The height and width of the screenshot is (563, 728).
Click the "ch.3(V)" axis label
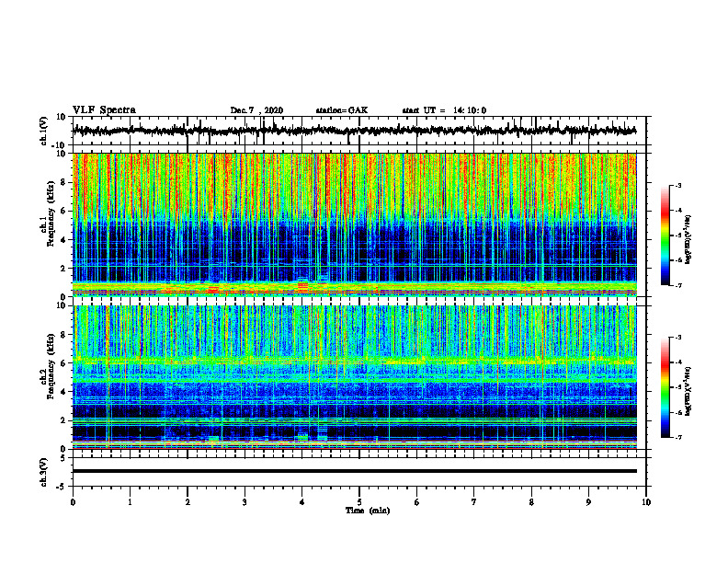click(44, 473)
